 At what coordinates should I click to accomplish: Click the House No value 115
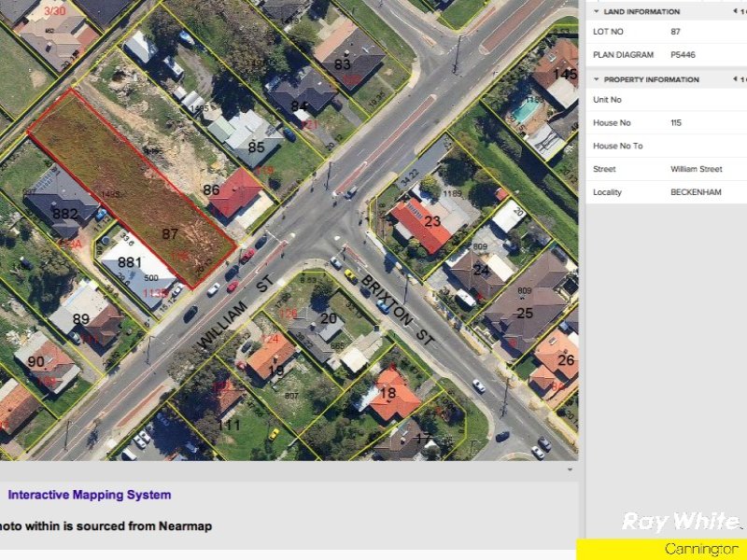675,122
